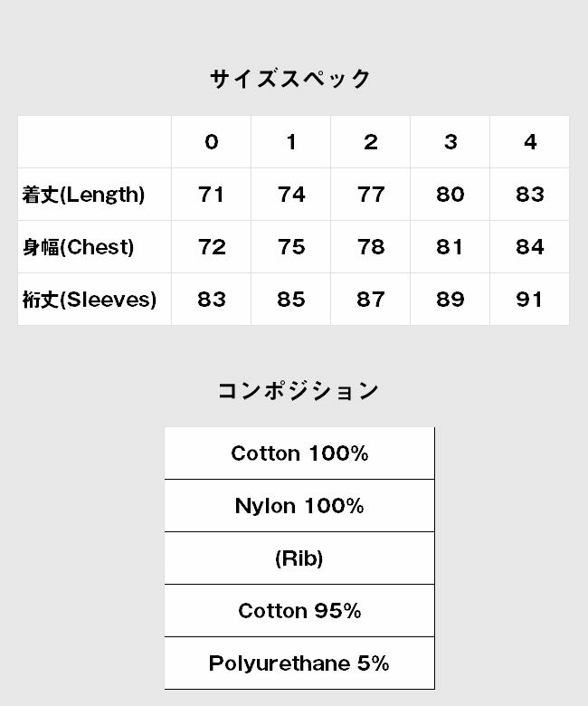Click Length value 71 cell
This screenshot has height=706, width=588.
click(211, 195)
